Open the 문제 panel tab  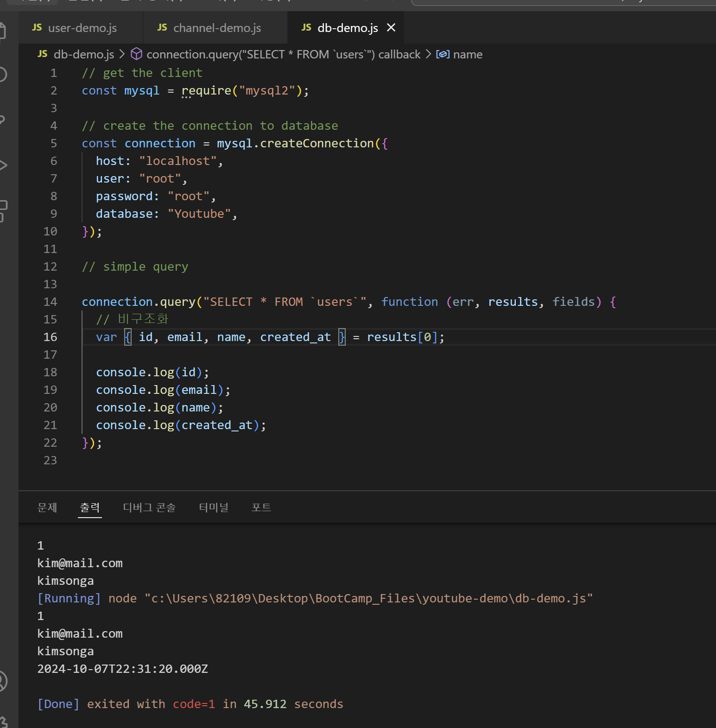tap(47, 507)
